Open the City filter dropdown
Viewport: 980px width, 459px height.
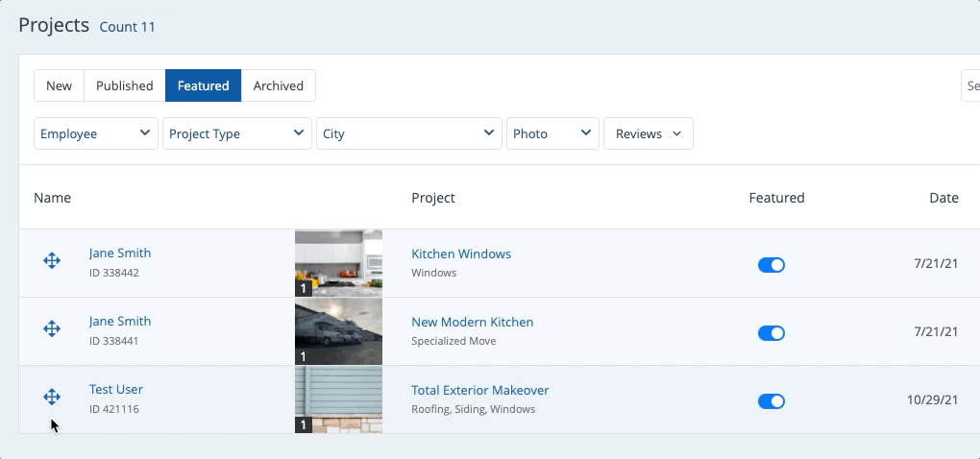click(x=408, y=134)
